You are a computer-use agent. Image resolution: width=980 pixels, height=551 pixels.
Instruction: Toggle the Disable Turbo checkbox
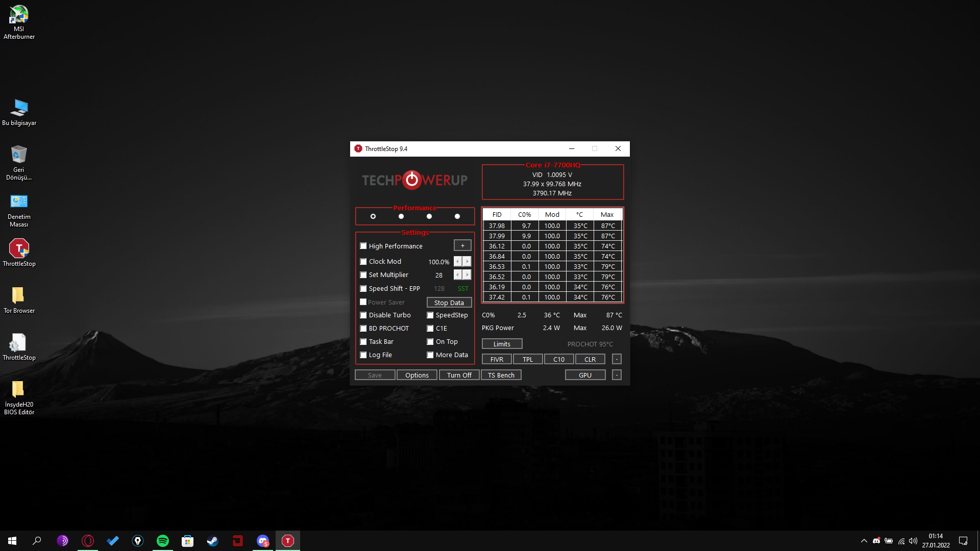click(363, 315)
